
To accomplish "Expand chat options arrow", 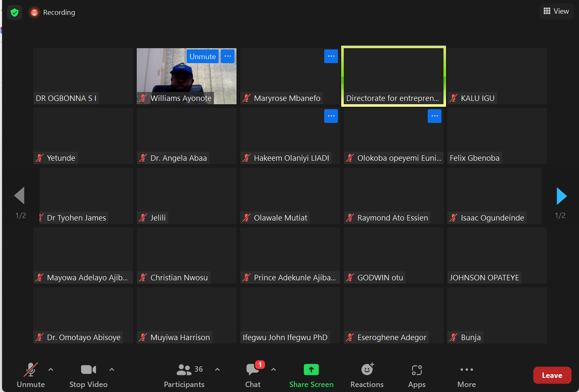I will click(273, 369).
